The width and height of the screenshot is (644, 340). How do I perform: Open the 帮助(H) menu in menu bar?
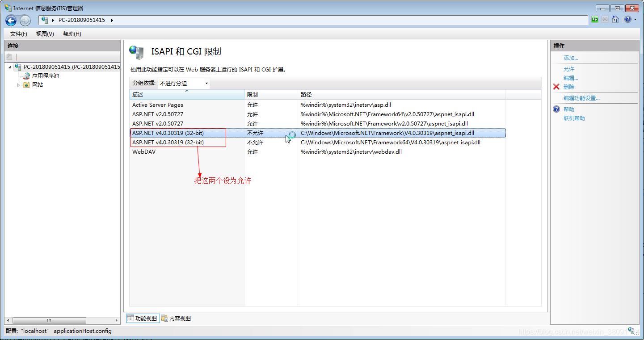click(72, 34)
